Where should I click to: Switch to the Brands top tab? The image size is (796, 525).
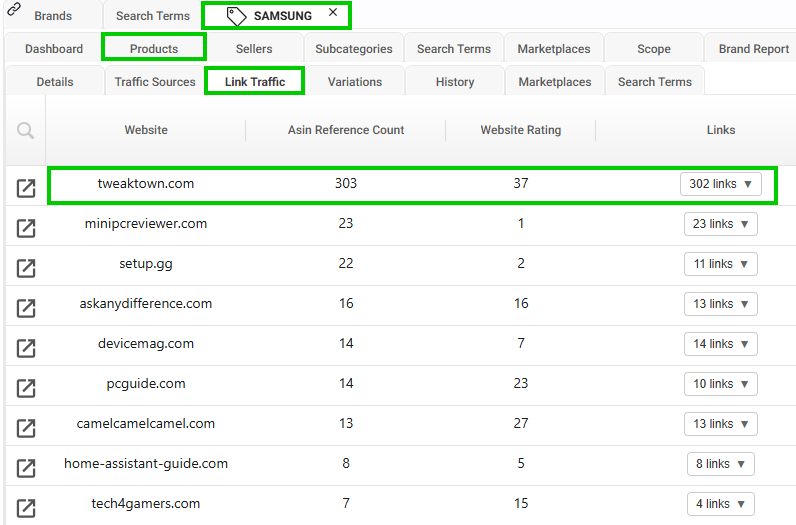53,16
